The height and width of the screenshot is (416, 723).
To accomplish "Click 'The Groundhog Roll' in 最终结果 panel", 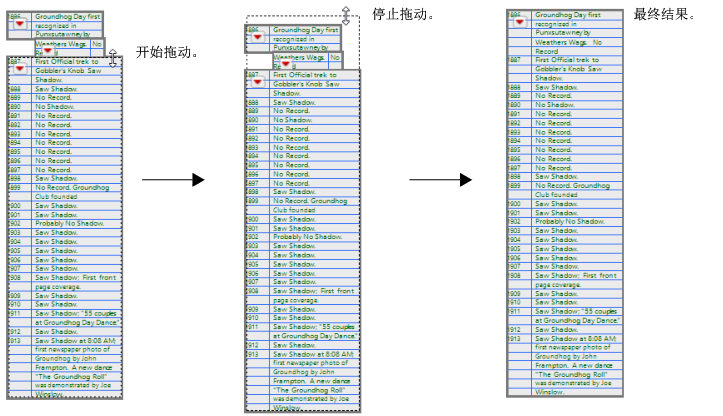I will 571,374.
